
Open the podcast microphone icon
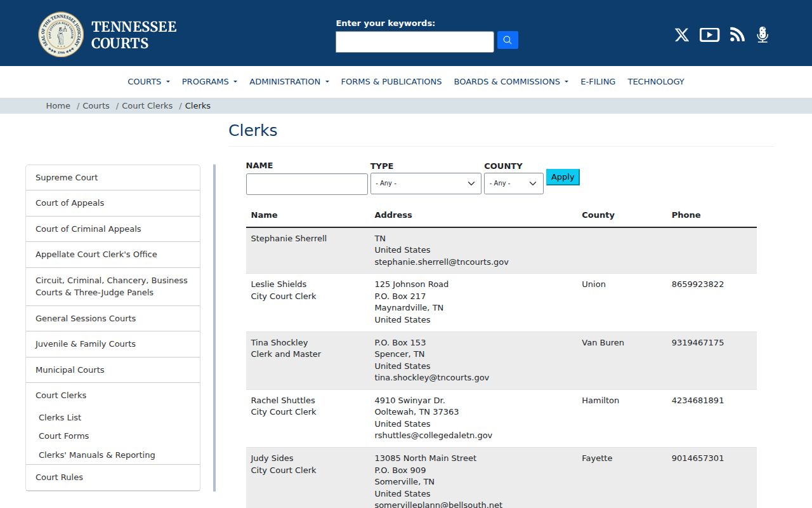pos(763,35)
